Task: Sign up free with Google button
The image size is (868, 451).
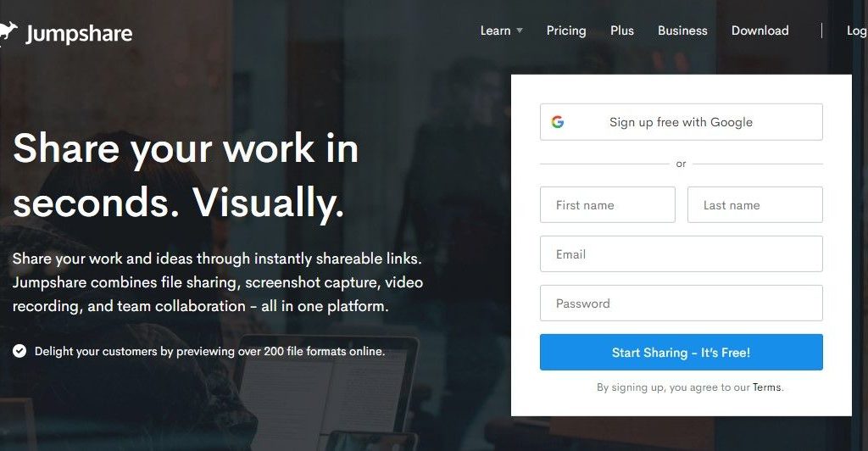Action: coord(681,122)
